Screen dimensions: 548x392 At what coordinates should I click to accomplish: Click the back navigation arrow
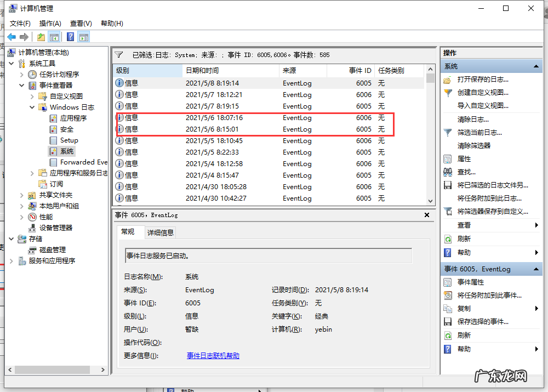(12, 36)
